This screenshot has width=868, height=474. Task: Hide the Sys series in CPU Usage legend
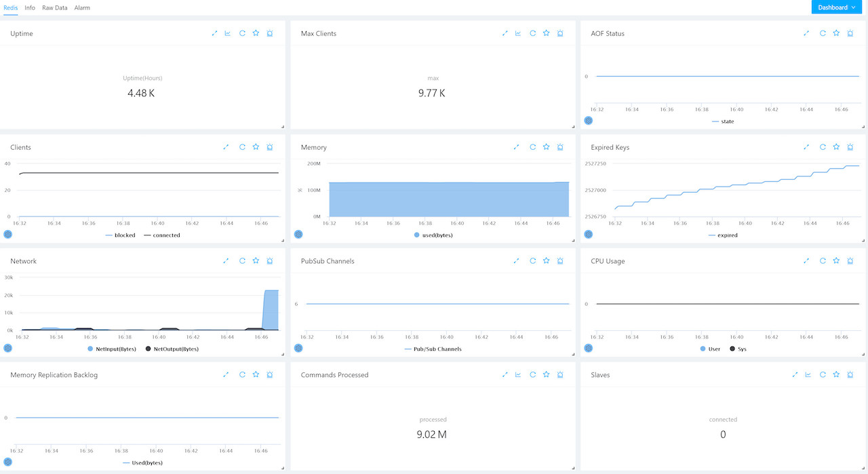[739, 349]
